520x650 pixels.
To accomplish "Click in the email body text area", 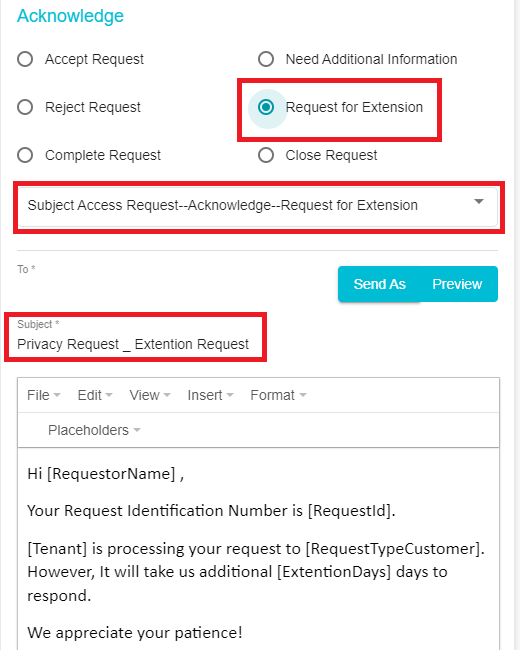I will 258,549.
